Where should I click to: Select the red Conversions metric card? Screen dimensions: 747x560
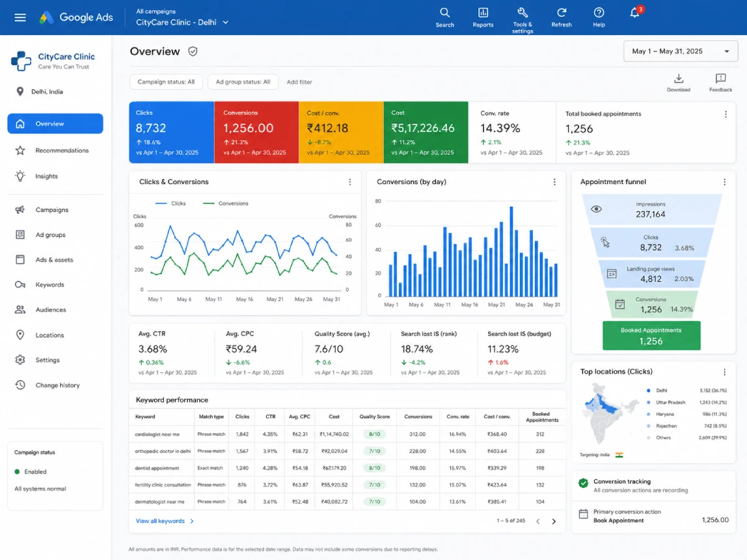pyautogui.click(x=256, y=133)
